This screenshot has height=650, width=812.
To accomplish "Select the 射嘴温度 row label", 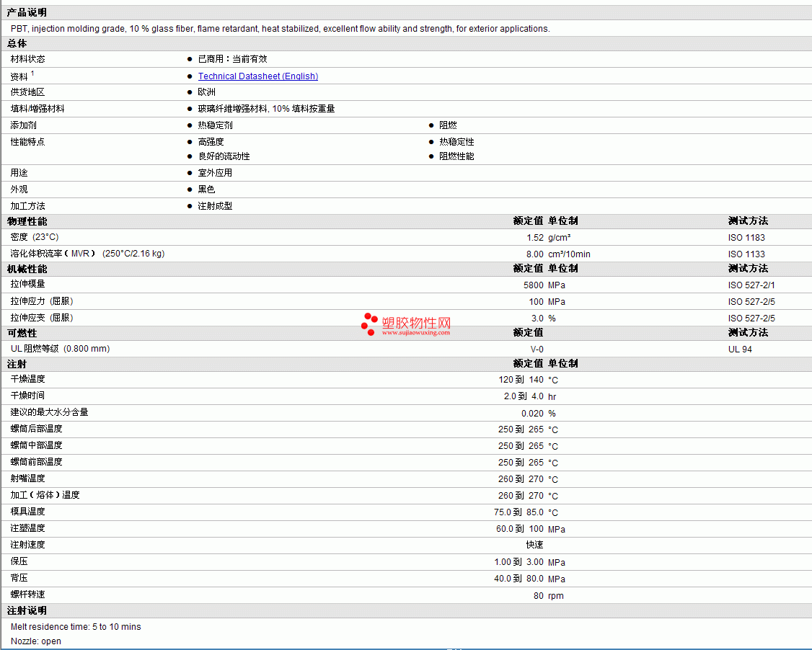I will pyautogui.click(x=27, y=478).
